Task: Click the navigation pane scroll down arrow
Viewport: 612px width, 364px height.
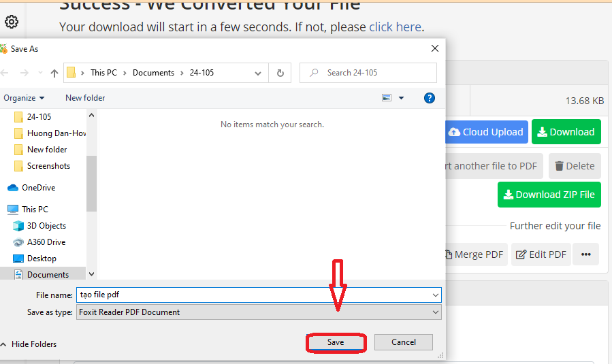Action: coord(91,274)
